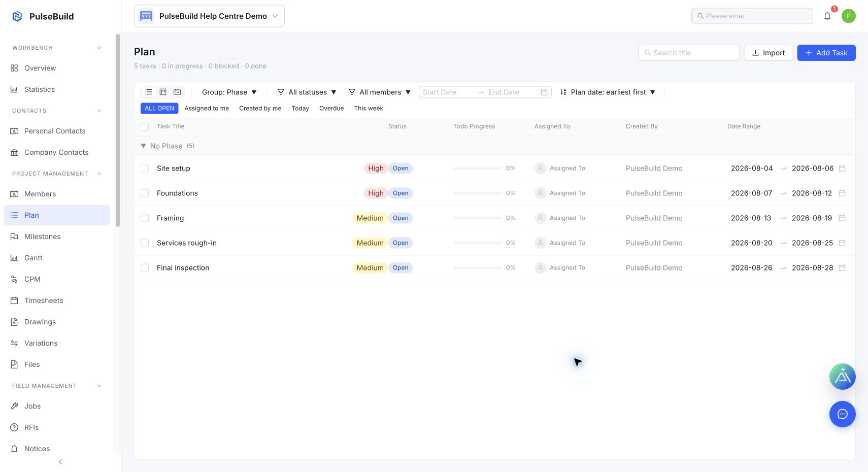Click the Add Task button
The height and width of the screenshot is (472, 868).
click(x=826, y=53)
